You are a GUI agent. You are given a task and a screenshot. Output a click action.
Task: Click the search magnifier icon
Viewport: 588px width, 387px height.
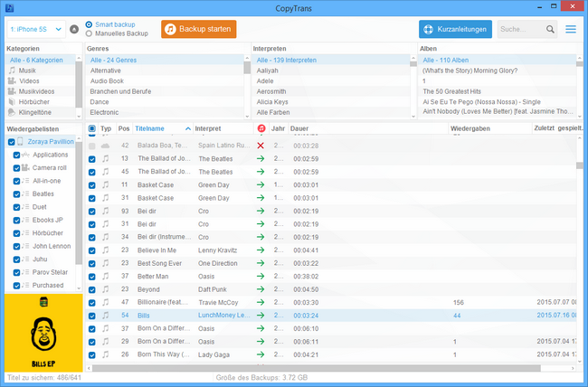point(551,30)
